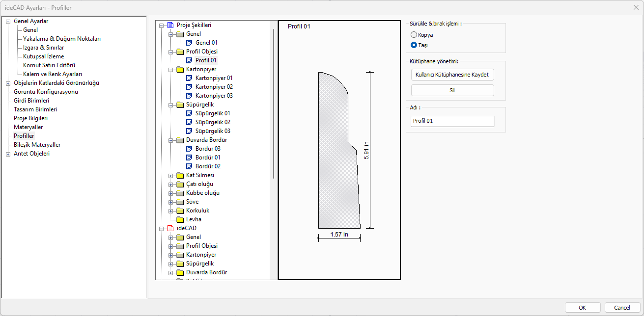Click the Levha folder icon

(180, 219)
